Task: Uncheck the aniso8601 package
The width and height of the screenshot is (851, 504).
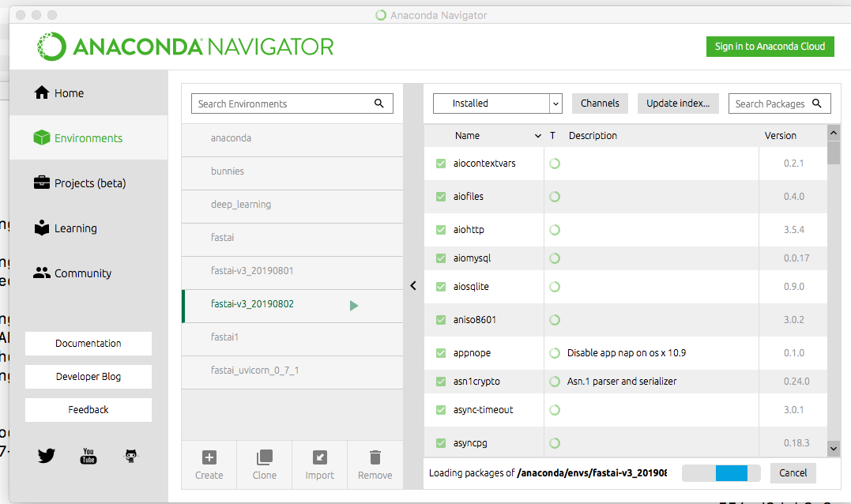Action: tap(441, 320)
